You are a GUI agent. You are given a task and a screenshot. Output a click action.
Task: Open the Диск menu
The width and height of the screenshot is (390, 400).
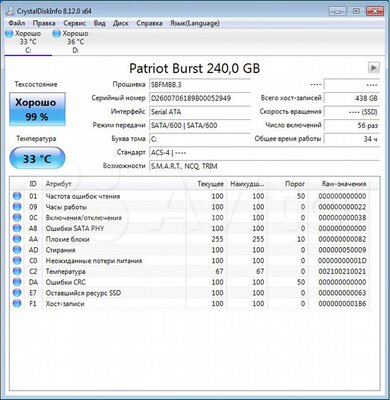point(121,23)
